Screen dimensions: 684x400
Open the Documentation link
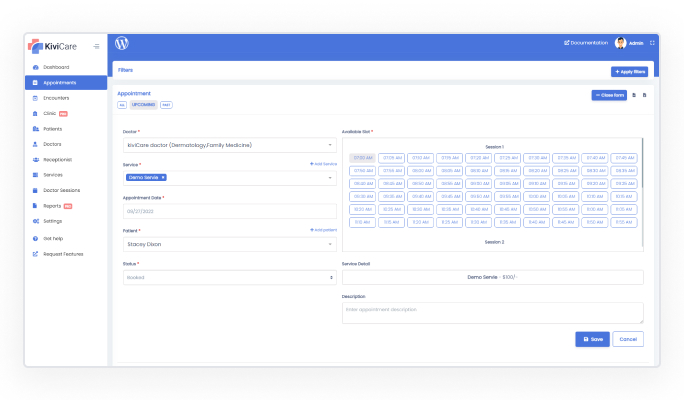[x=586, y=43]
